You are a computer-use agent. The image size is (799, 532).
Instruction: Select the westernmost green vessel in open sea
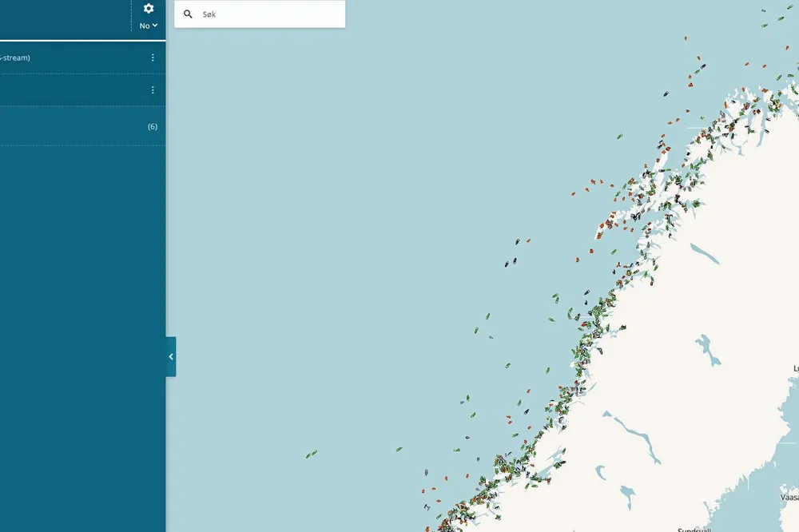(311, 455)
